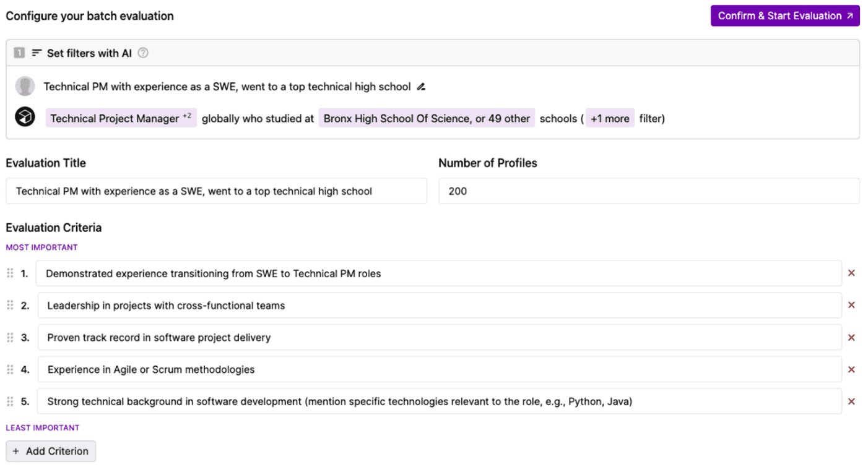Remove the software project delivery criterion

851,338
